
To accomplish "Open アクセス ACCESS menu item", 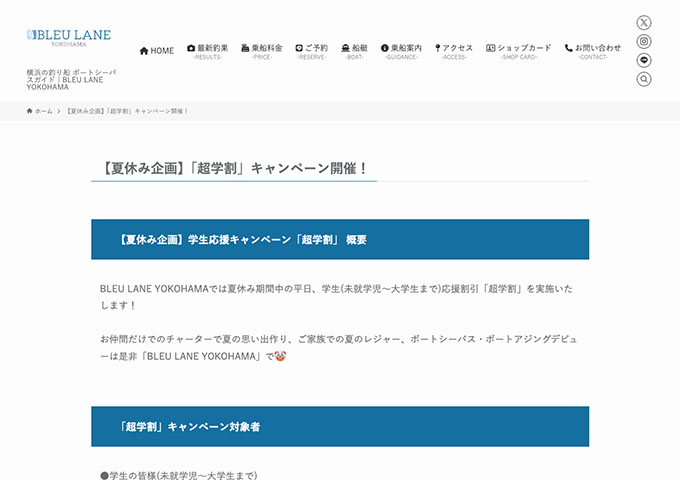I will (x=454, y=51).
